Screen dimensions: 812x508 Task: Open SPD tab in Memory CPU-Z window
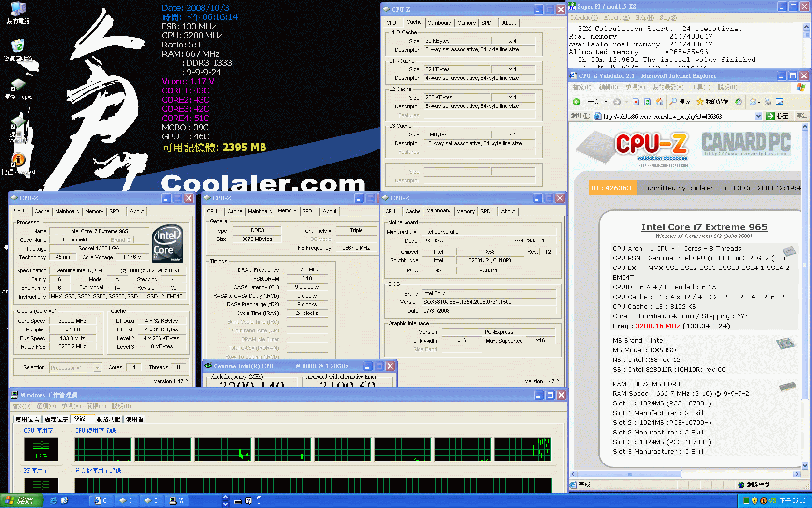point(307,211)
